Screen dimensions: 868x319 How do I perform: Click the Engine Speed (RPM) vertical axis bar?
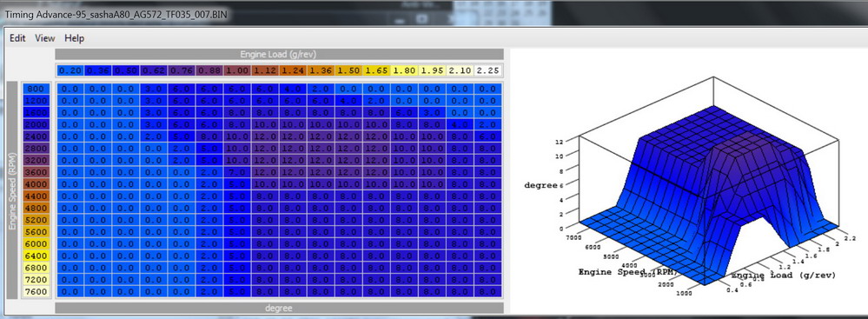[12, 190]
